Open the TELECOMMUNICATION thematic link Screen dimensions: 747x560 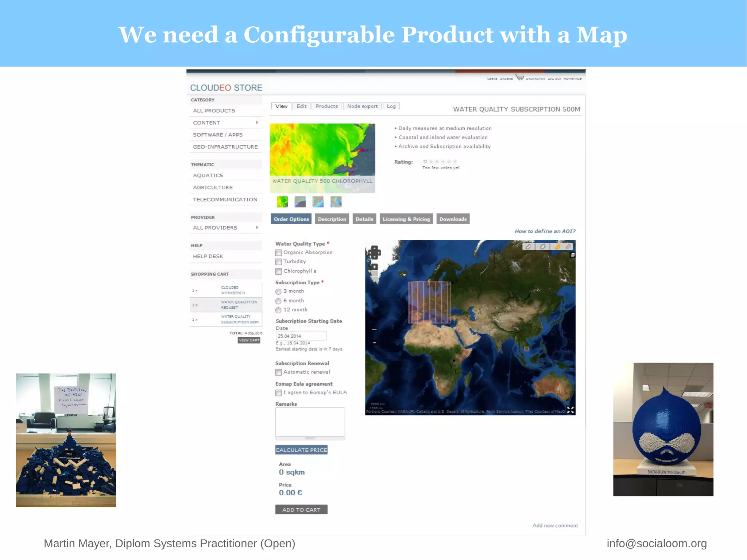pos(225,200)
